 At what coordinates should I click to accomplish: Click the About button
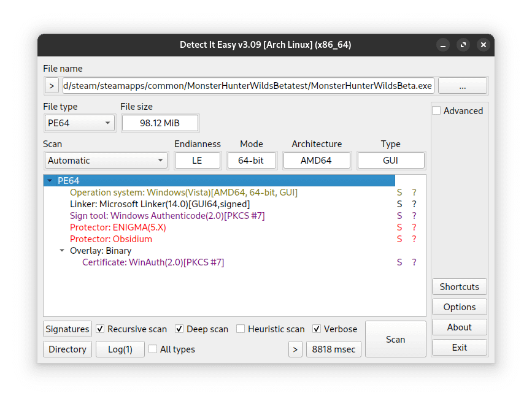[460, 327]
